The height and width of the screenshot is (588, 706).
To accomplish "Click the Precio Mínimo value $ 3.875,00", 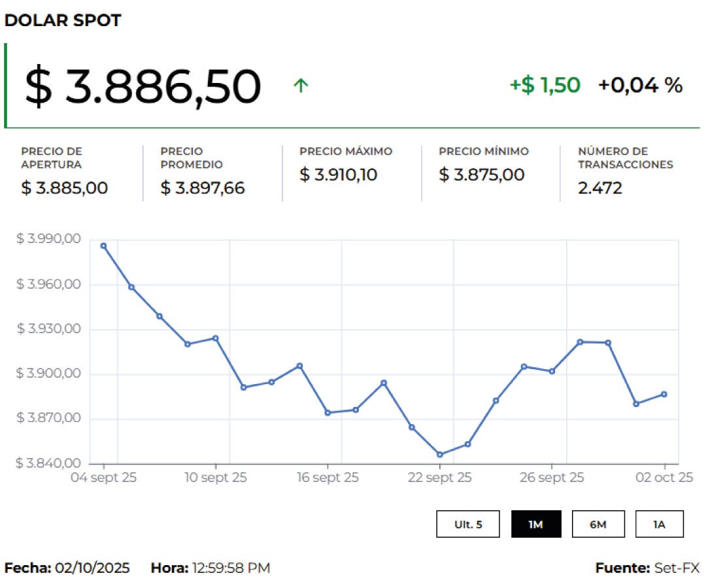I will coord(481,174).
